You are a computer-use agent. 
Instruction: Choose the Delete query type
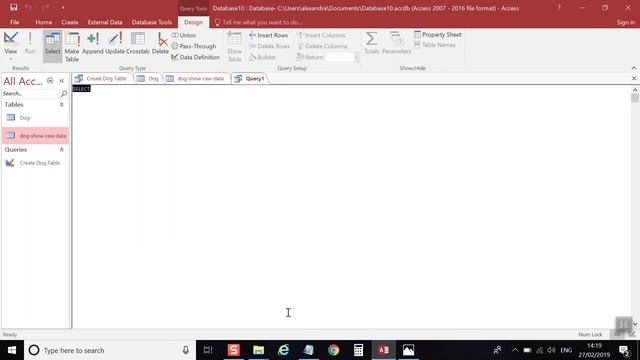(160, 43)
